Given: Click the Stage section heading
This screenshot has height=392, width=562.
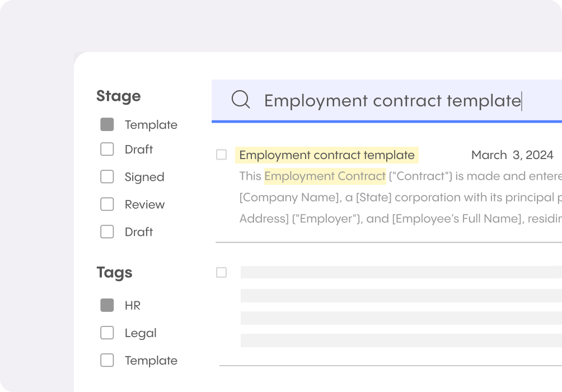Looking at the screenshot, I should point(118,96).
